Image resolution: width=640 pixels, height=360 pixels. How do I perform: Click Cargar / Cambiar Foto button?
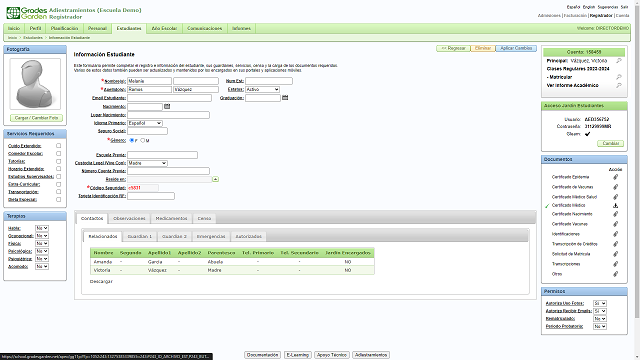point(36,118)
